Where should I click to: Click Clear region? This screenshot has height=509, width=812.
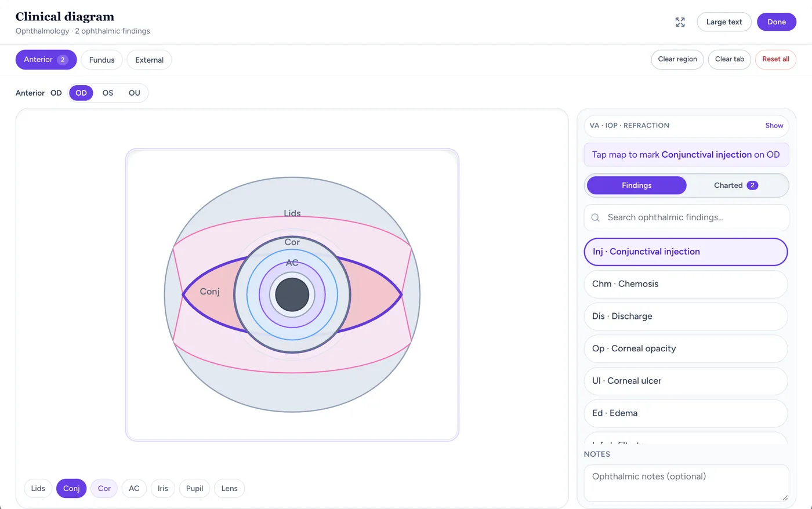point(677,59)
